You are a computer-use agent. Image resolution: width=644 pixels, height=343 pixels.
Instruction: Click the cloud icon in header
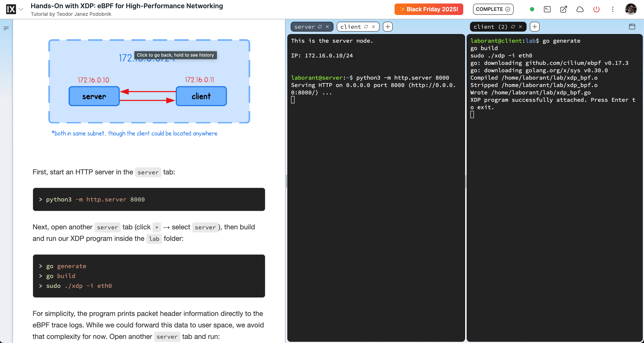[580, 9]
